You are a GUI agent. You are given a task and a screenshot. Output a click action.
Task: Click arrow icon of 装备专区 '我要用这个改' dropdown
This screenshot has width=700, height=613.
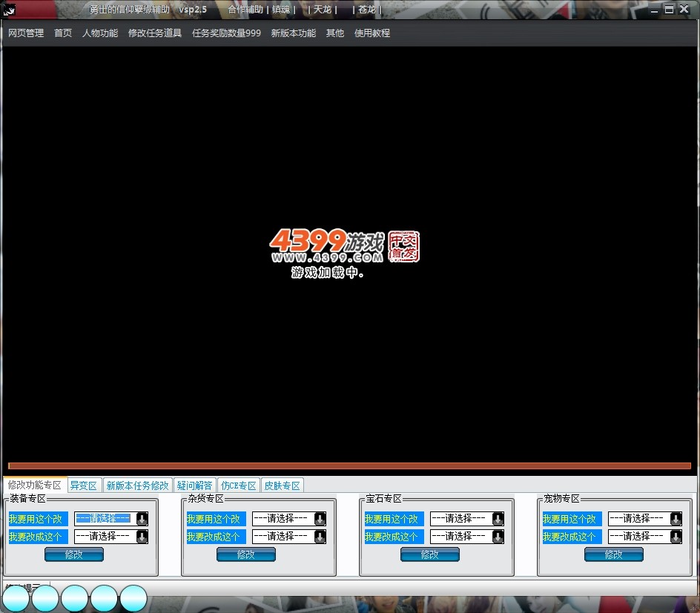click(x=142, y=519)
